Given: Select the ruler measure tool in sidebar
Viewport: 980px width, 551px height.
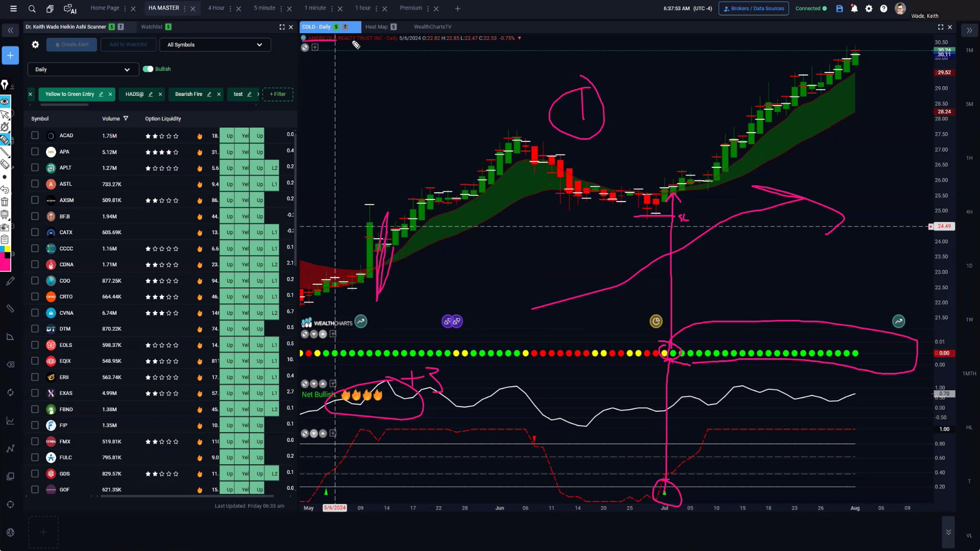Looking at the screenshot, I should 10,309.
